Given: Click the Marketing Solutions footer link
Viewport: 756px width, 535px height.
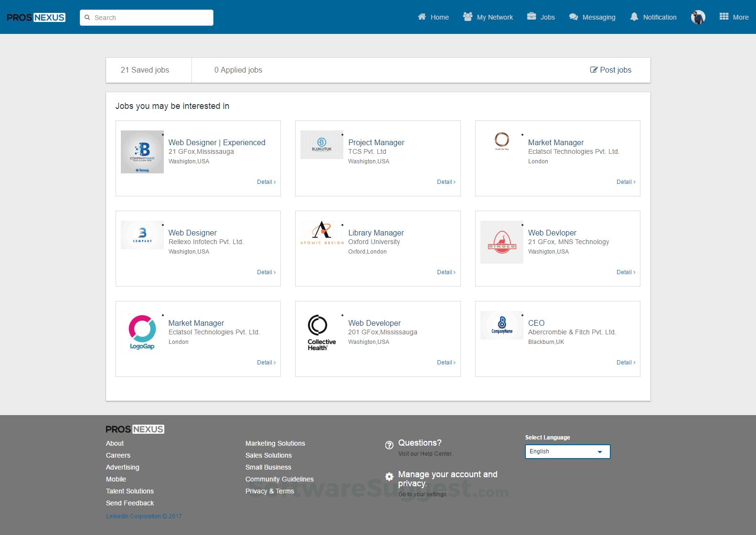Looking at the screenshot, I should point(275,443).
